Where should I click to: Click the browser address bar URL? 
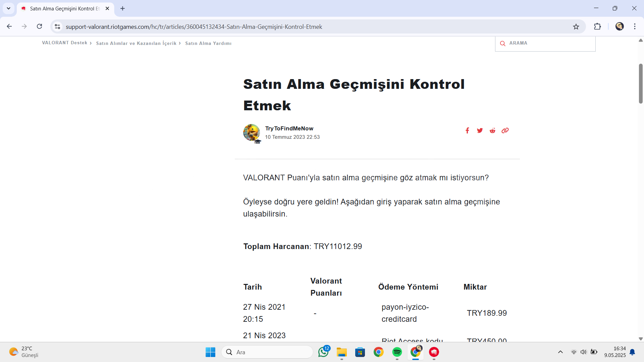(x=194, y=26)
